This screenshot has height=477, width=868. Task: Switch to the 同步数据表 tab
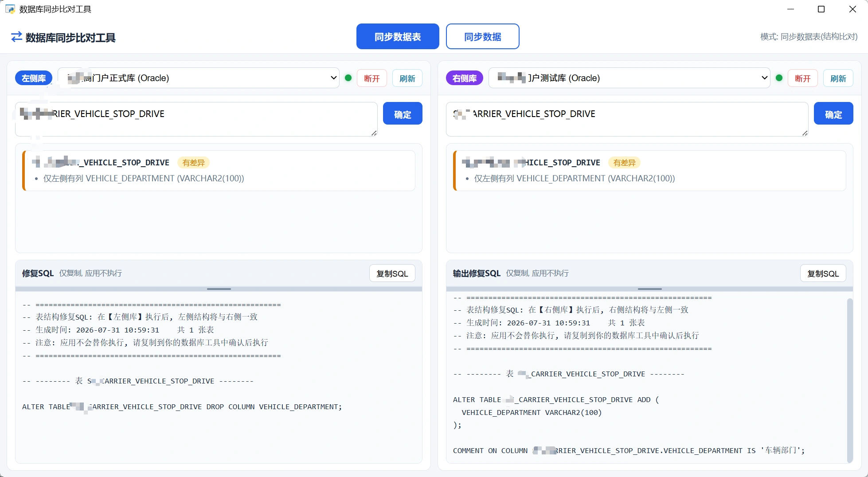(398, 36)
